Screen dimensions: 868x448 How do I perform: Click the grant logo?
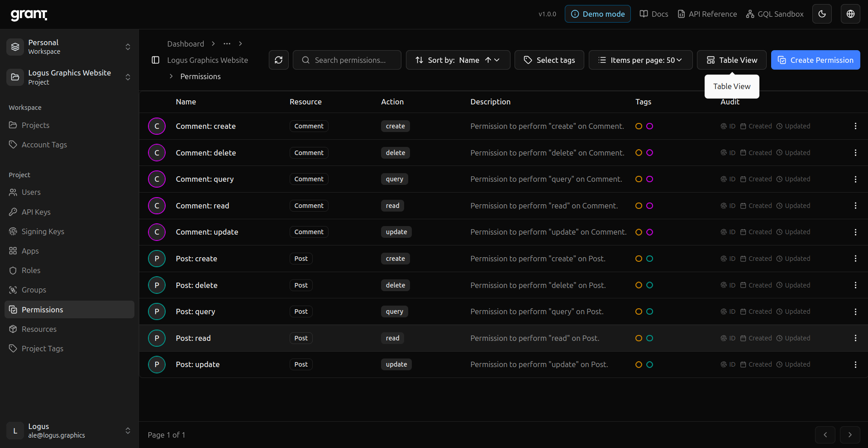(x=29, y=14)
